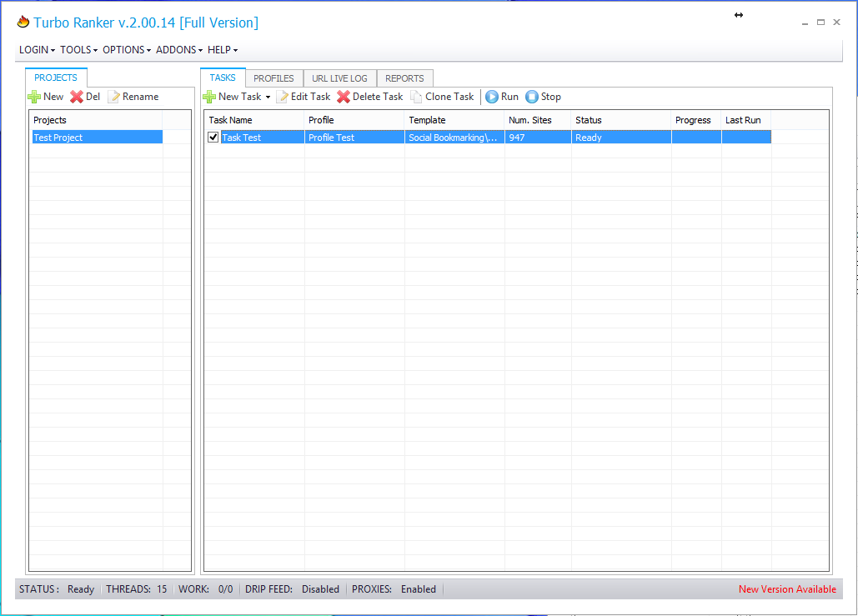This screenshot has width=858, height=616.
Task: Click the Last Run column header
Action: coord(746,120)
